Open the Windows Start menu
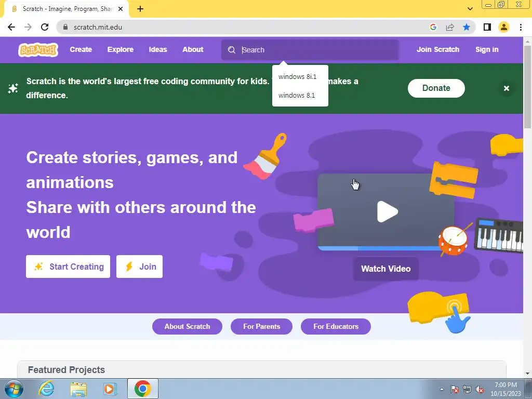532x399 pixels. pyautogui.click(x=14, y=389)
